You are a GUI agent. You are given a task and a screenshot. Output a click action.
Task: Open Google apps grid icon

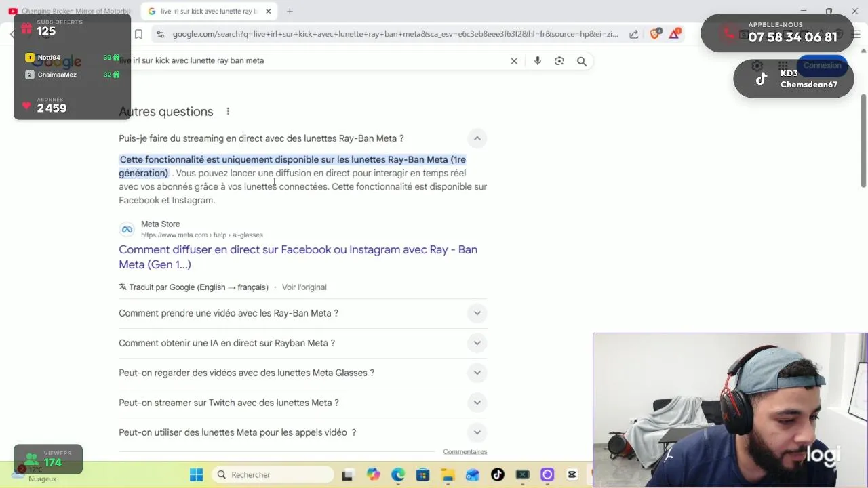tap(783, 66)
